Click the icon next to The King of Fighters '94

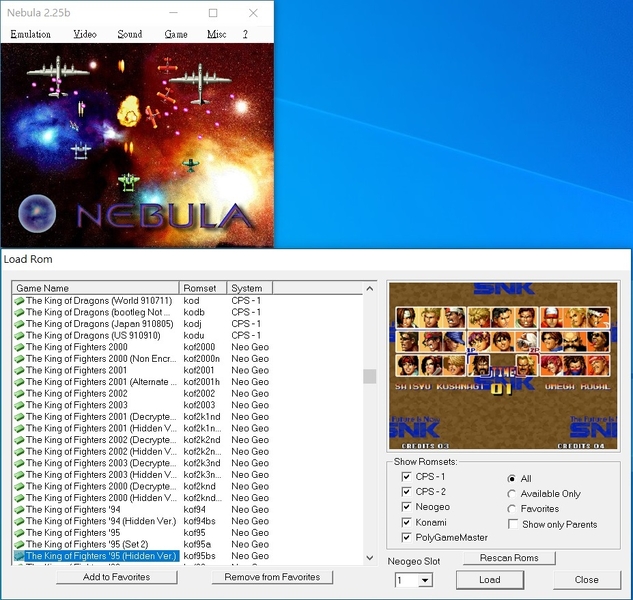pos(19,510)
